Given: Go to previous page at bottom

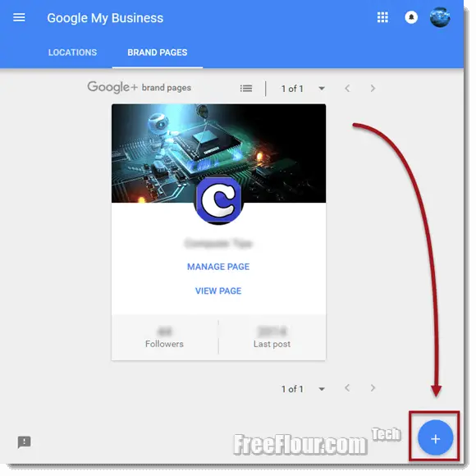Looking at the screenshot, I should [347, 388].
